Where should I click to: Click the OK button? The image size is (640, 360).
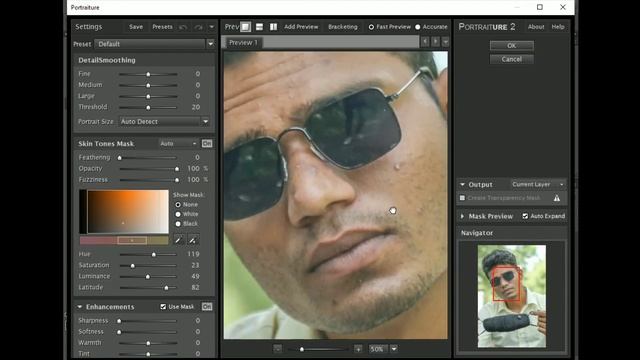click(x=511, y=45)
